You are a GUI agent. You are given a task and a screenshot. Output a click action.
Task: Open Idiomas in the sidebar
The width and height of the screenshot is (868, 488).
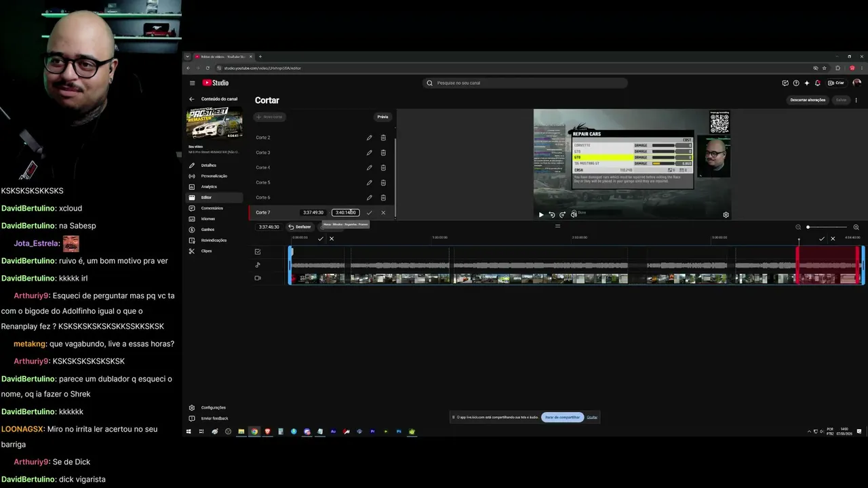coord(214,219)
